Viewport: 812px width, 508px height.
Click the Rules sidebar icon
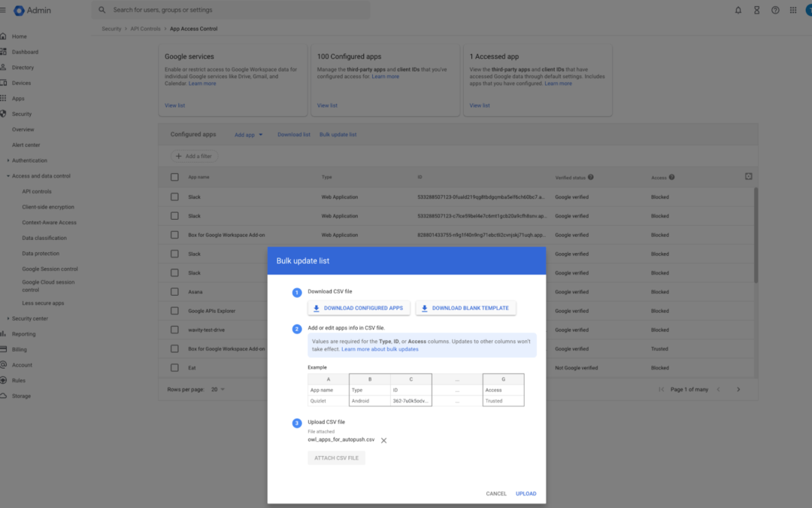pyautogui.click(x=3, y=381)
